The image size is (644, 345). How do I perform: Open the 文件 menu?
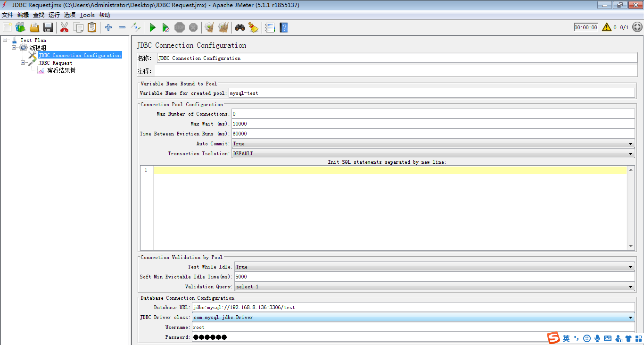pos(8,15)
